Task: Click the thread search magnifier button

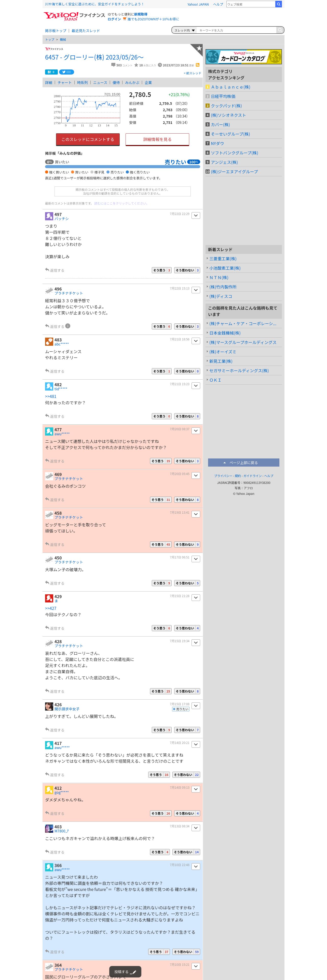Action: point(280,30)
